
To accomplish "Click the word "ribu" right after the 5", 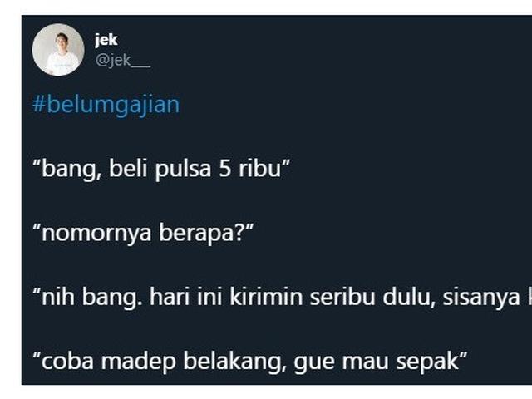I will (x=260, y=168).
